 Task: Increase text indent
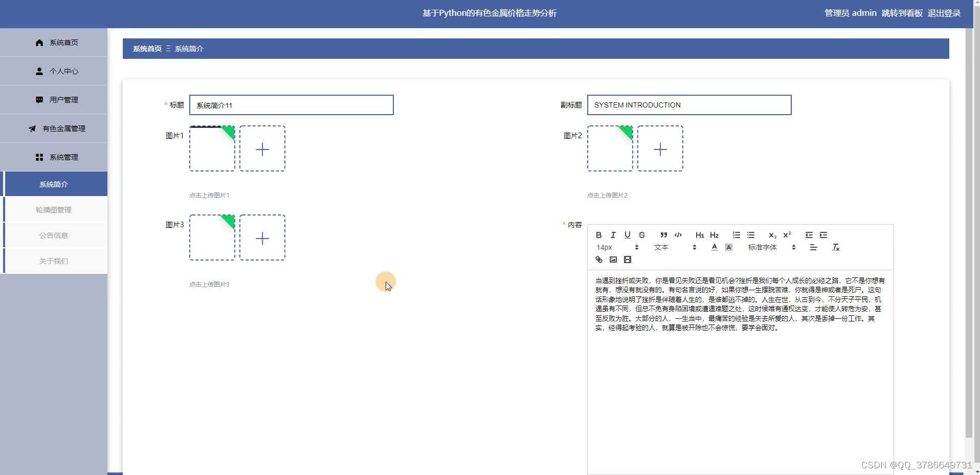[823, 235]
